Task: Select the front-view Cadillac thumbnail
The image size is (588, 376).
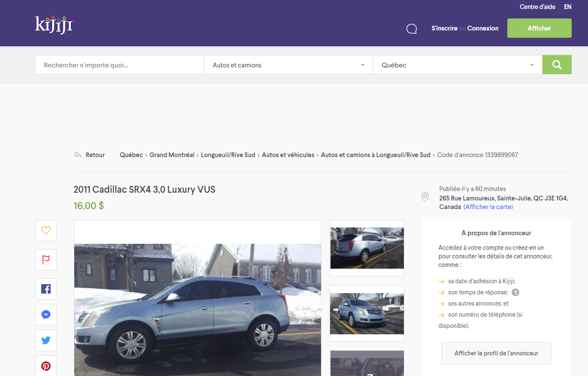Action: point(367,314)
